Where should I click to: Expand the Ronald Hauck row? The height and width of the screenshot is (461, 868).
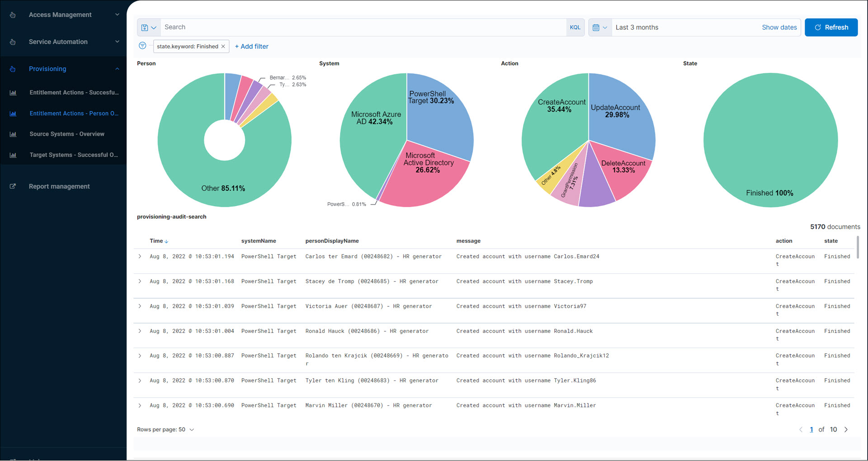tap(140, 331)
